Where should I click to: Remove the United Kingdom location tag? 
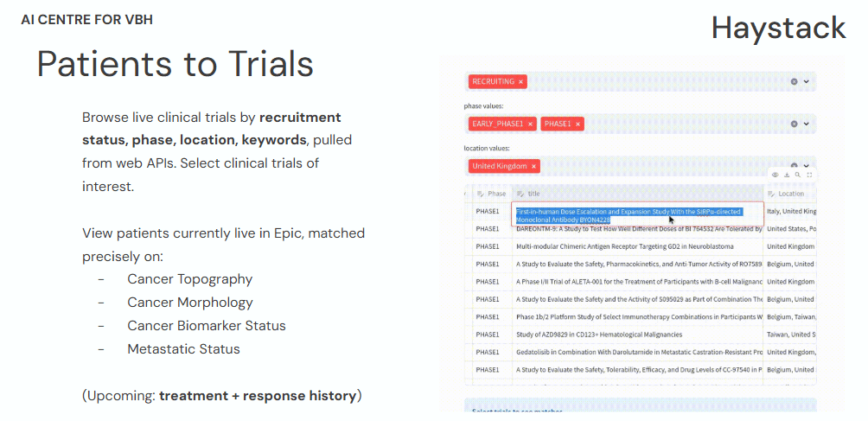click(534, 166)
